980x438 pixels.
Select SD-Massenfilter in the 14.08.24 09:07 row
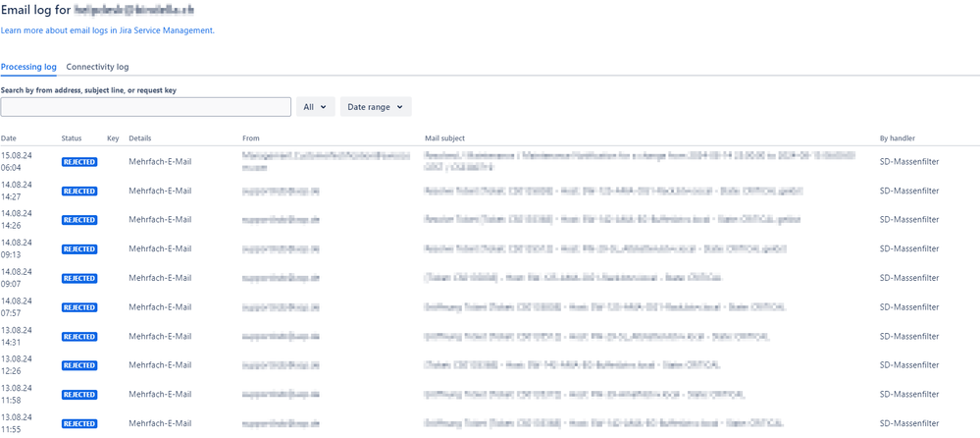(908, 277)
